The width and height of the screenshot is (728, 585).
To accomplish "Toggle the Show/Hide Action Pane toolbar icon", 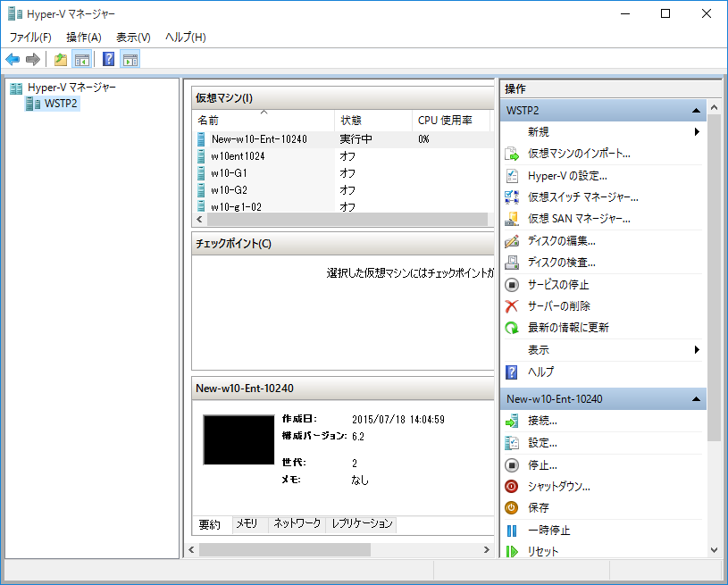I will coord(130,60).
